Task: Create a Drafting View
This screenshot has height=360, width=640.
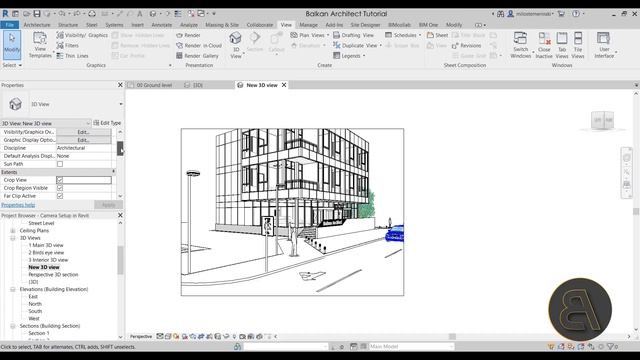Action: click(x=353, y=36)
